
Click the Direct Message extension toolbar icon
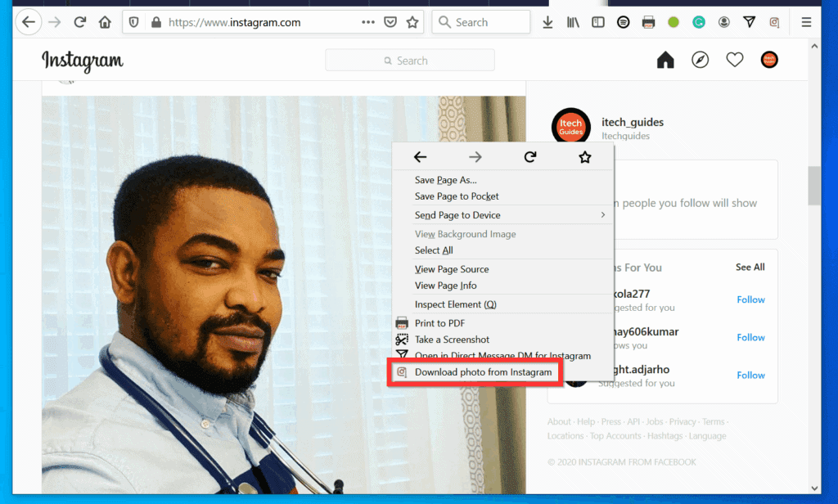point(750,22)
